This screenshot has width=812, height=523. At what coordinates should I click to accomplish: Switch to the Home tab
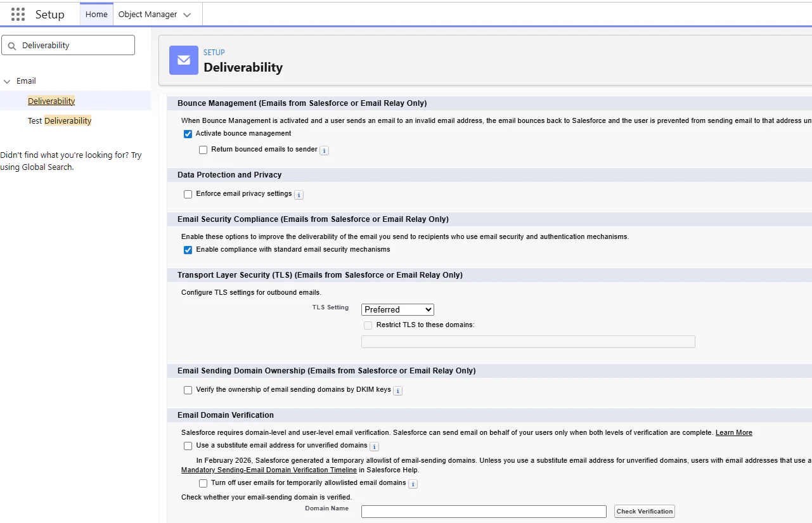[x=96, y=15]
